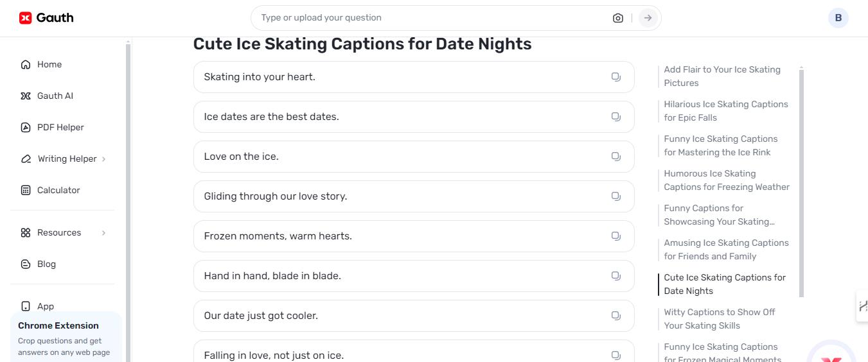Copy the "Hand in hand, blade in blade." caption
This screenshot has height=362, width=868.
click(616, 276)
